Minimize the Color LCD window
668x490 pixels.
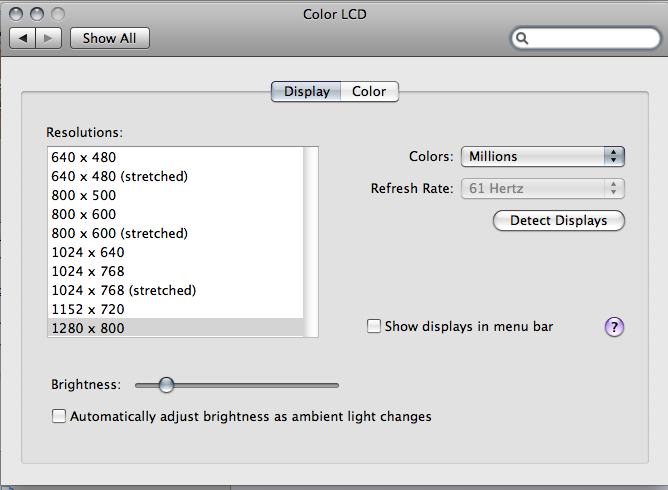coord(37,14)
